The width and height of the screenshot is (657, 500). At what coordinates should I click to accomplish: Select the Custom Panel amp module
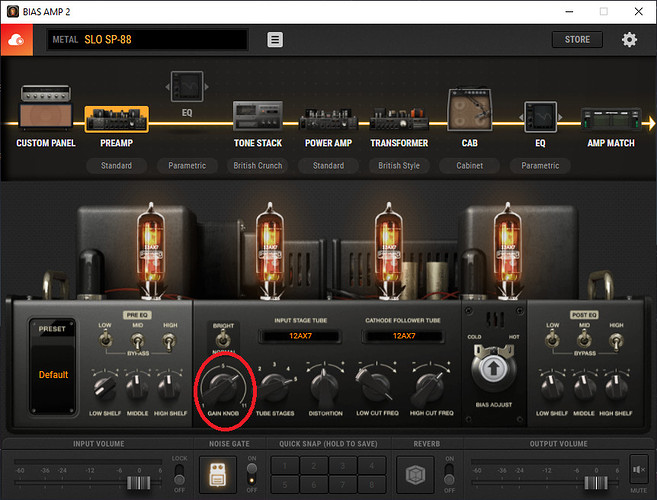pyautogui.click(x=46, y=106)
